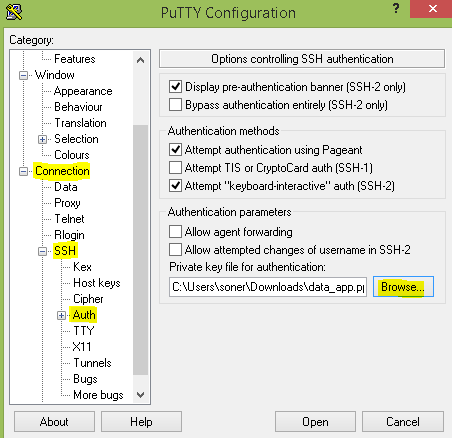Click the category tree vertical scrollbar thumb
Viewport: 452px width, 438px height.
(x=140, y=250)
